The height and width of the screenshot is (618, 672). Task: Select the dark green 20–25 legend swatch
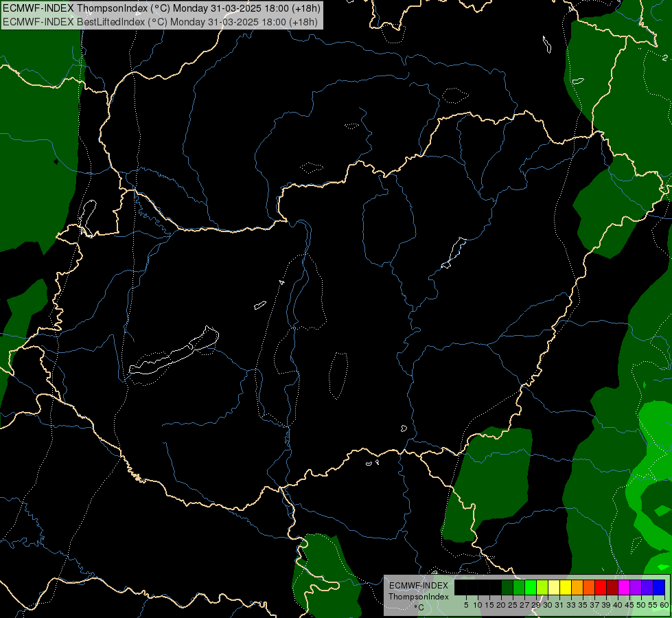507,587
